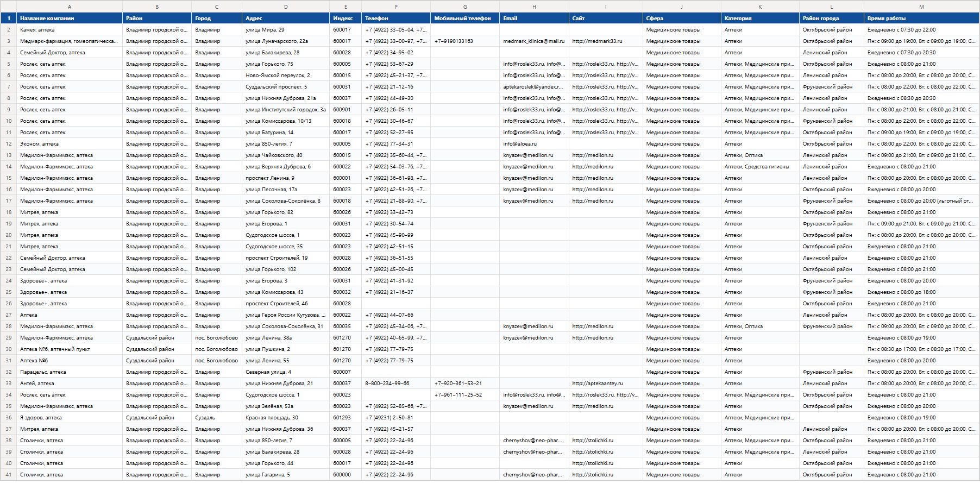
Task: Click the 'Мобильный телефон' header cell
Action: pyautogui.click(x=465, y=18)
